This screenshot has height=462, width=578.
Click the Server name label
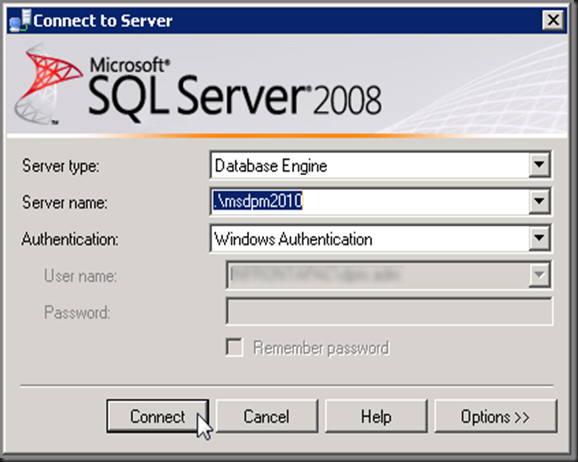coord(65,202)
